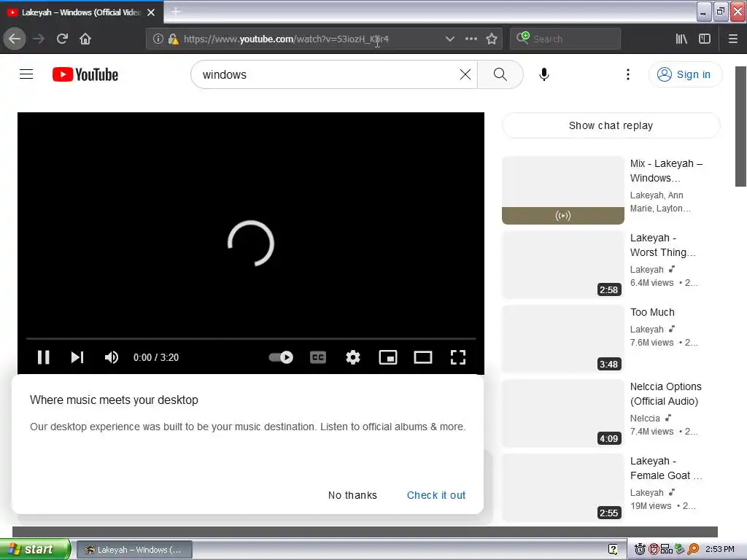Open the address bar history dropdown arrow
The height and width of the screenshot is (560, 747).
[x=449, y=39]
